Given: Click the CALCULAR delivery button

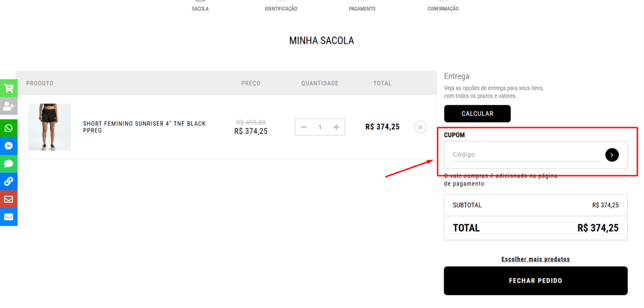Looking at the screenshot, I should click(x=478, y=114).
